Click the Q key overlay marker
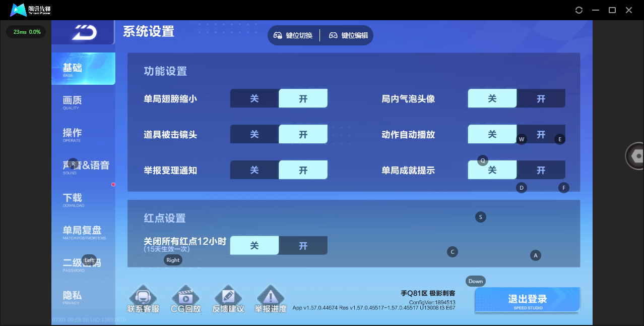644x326 pixels. click(x=483, y=160)
